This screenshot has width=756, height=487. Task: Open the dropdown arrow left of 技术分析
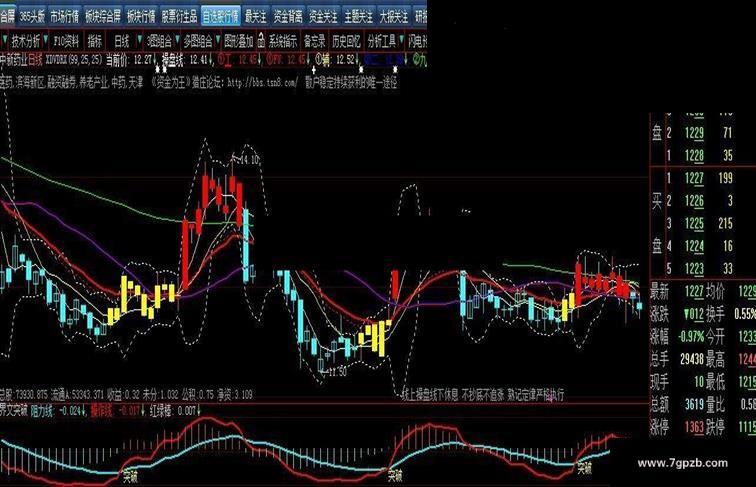pos(4,39)
